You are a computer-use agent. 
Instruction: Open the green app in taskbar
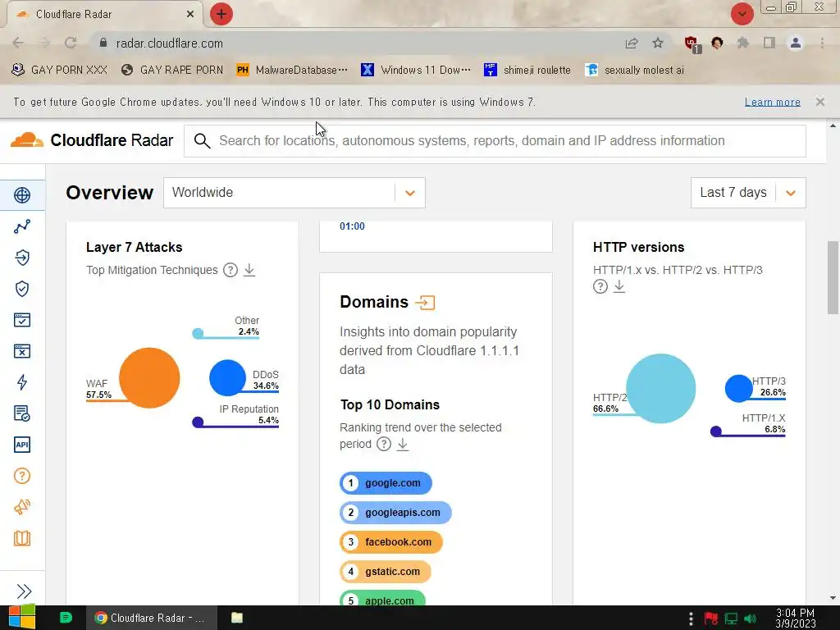66,618
